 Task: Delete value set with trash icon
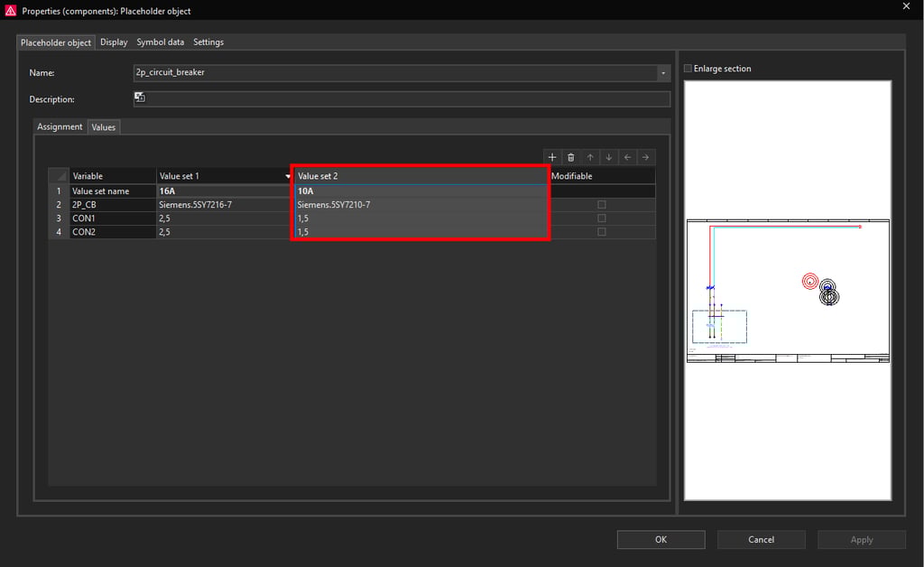point(571,157)
